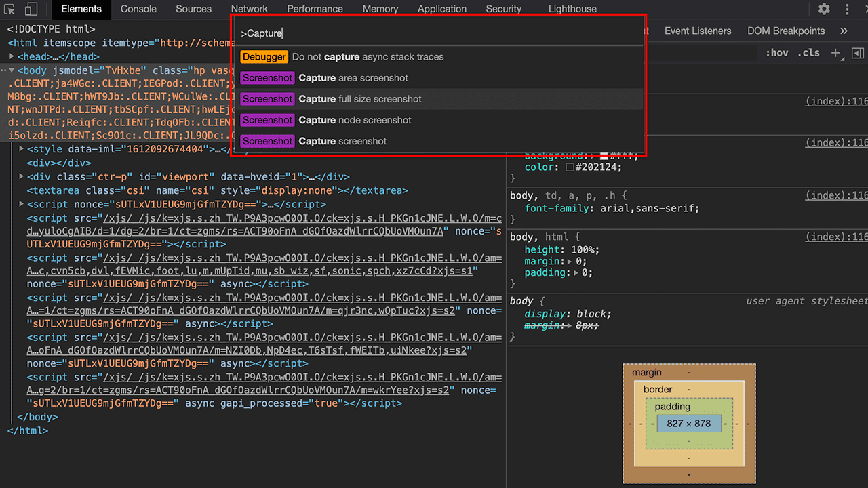Show the computed styles sidebar icon

click(858, 53)
